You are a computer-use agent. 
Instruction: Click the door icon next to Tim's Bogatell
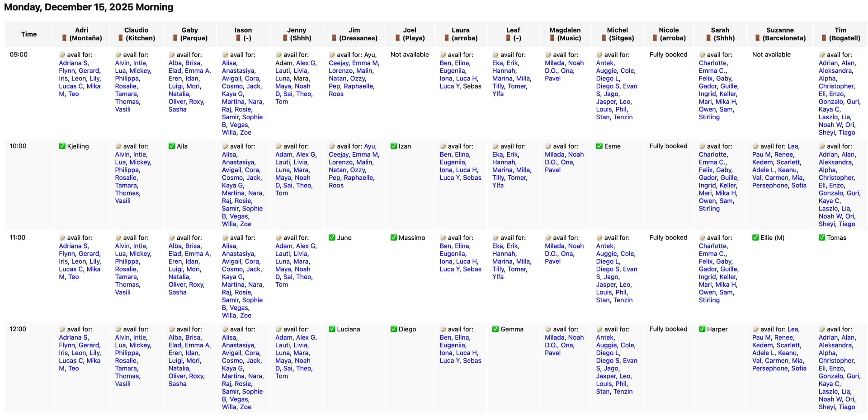point(824,38)
